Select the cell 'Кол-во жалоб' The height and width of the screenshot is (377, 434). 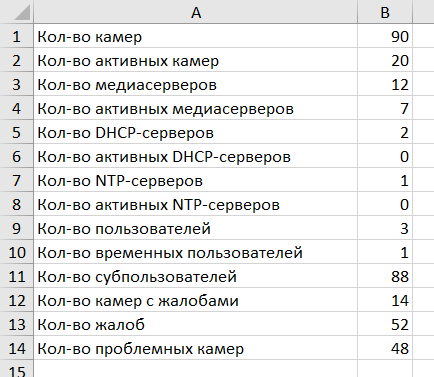tap(196, 324)
